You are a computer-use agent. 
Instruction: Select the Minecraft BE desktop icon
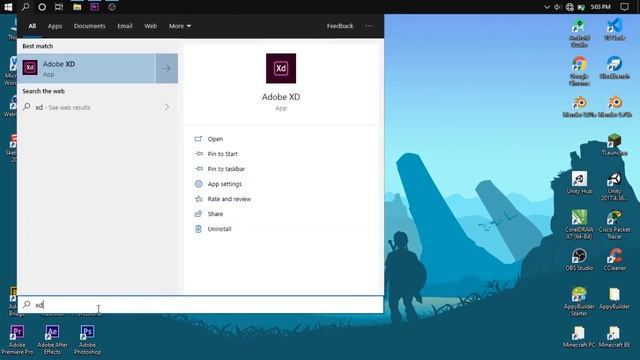pyautogui.click(x=614, y=337)
